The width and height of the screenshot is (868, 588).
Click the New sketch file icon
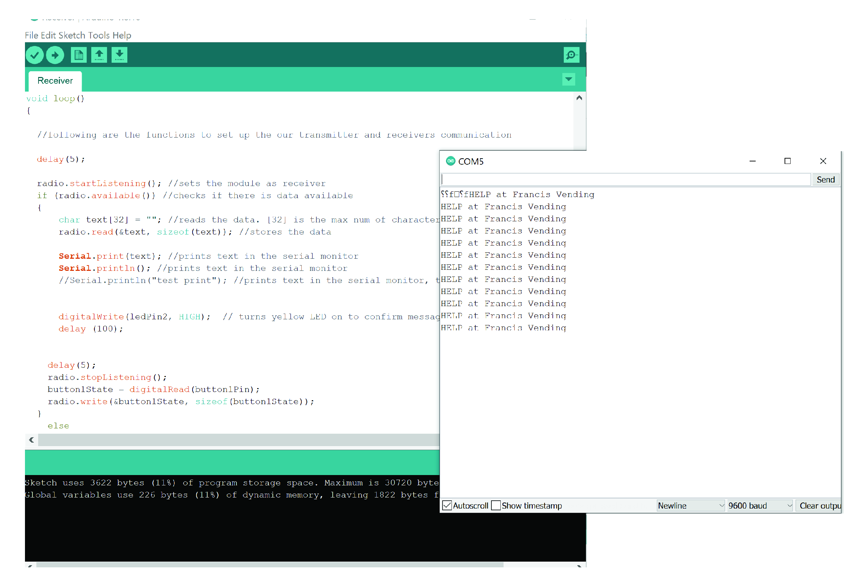click(78, 55)
